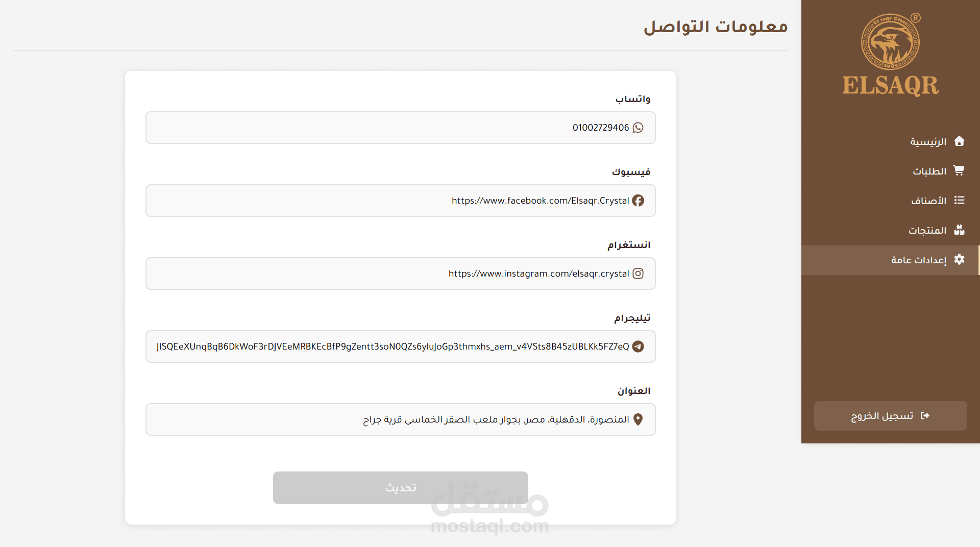Click the ELSAQR logo in sidebar

click(891, 55)
